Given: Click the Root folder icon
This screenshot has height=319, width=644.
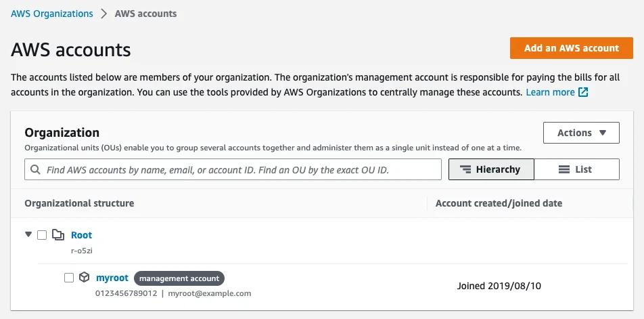Looking at the screenshot, I should point(58,235).
